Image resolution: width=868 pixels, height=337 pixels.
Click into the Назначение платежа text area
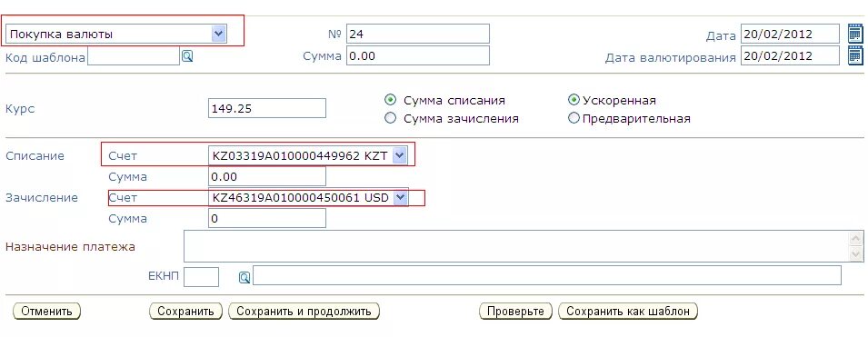518,246
